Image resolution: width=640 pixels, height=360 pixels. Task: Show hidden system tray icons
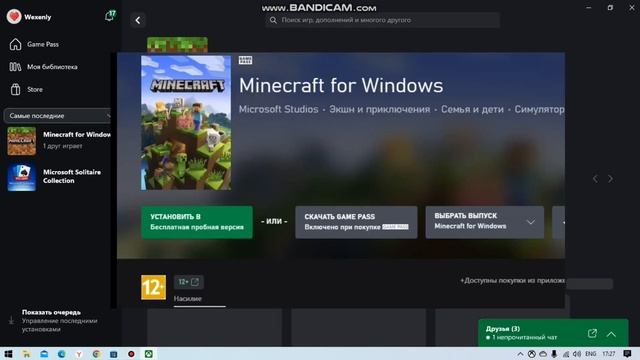pyautogui.click(x=520, y=354)
